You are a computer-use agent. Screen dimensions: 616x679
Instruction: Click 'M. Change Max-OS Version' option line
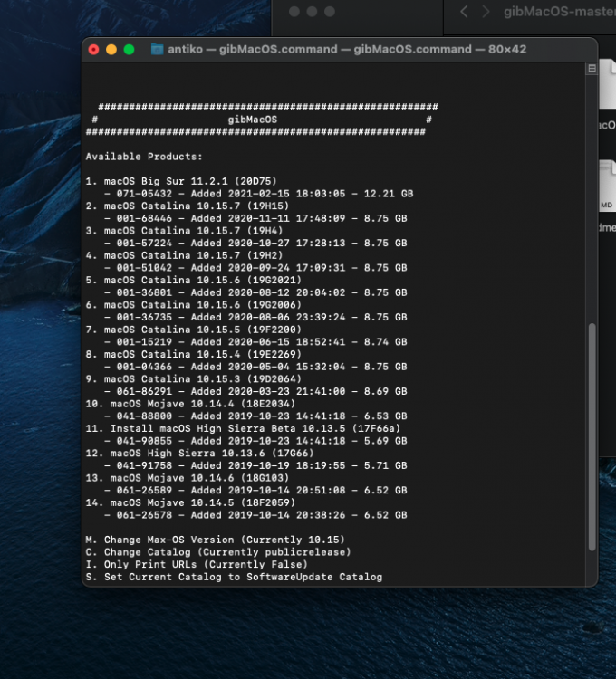click(x=216, y=540)
